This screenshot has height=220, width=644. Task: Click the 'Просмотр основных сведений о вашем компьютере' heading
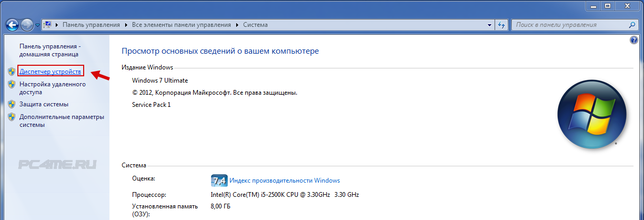click(x=220, y=51)
